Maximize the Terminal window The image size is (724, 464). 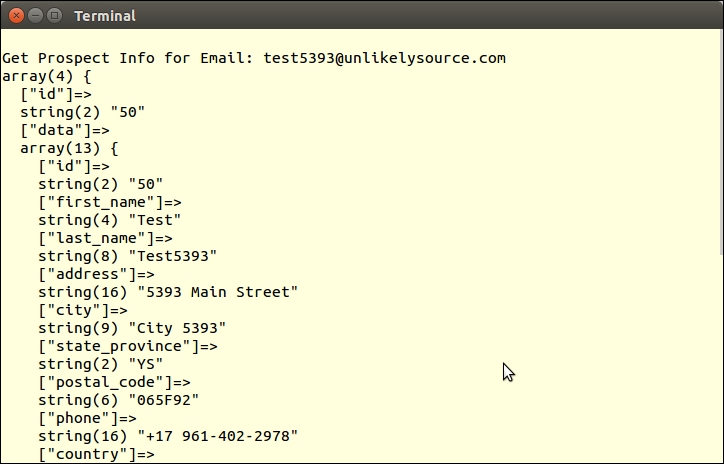click(x=55, y=15)
